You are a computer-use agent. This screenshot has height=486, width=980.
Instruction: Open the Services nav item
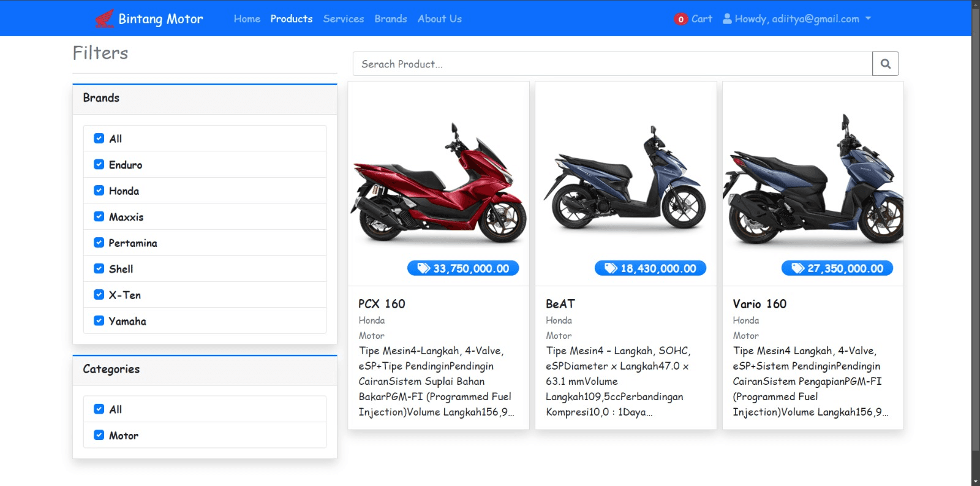coord(344,19)
